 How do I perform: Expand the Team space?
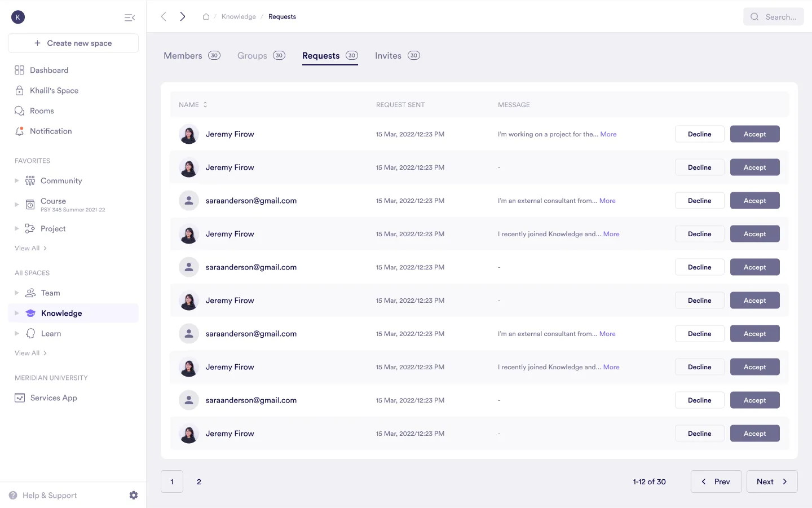(x=16, y=293)
